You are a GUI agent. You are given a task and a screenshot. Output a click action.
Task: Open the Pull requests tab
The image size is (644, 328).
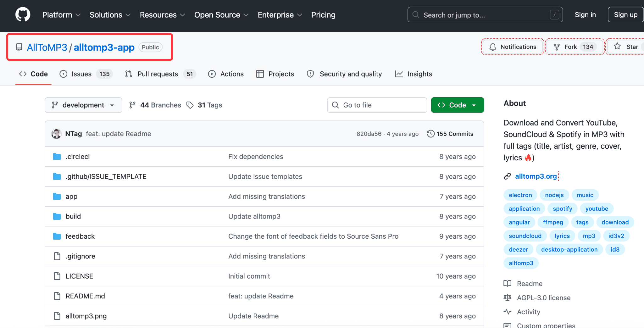[160, 74]
